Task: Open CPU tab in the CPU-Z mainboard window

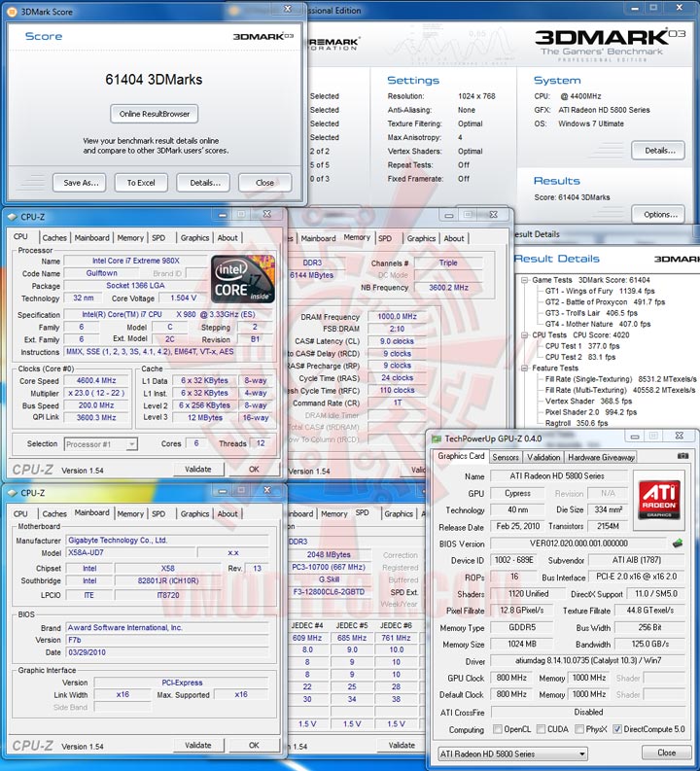Action: click(x=20, y=513)
